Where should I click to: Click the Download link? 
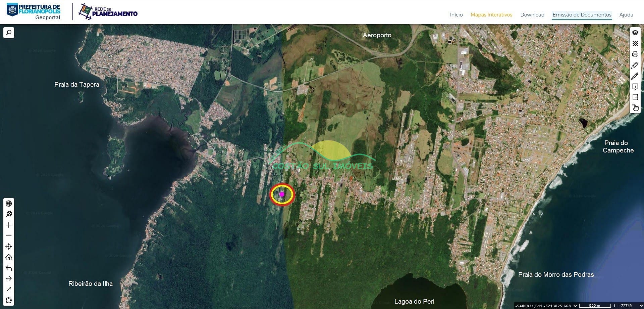(532, 15)
